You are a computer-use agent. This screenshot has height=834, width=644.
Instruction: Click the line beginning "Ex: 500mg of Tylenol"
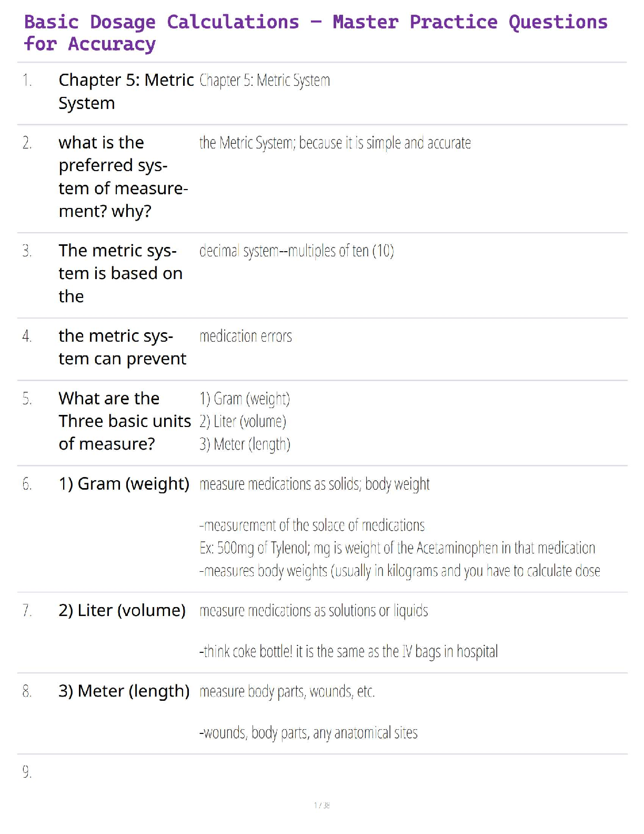pos(397,549)
